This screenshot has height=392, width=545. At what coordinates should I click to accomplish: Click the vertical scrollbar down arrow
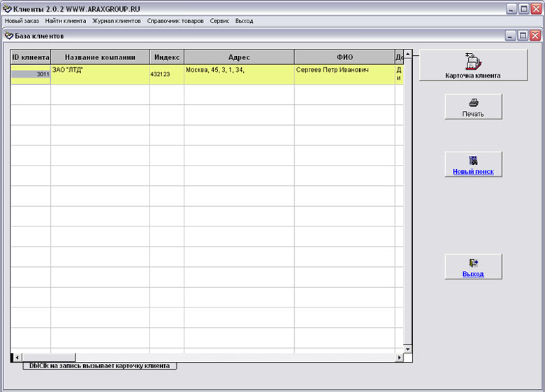408,349
